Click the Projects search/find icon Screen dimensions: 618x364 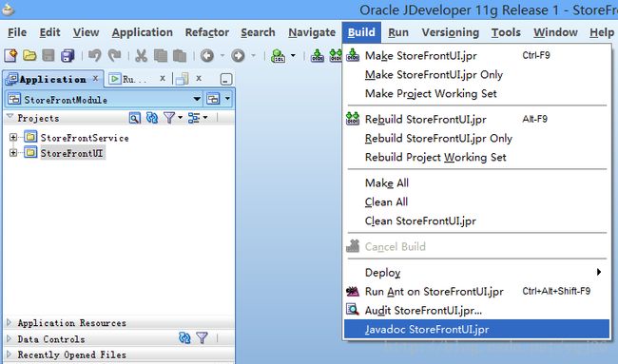pos(135,118)
